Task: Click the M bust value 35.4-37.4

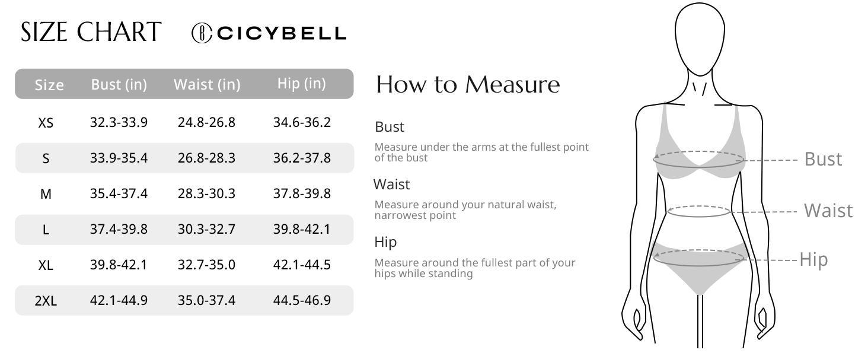Action: coord(119,193)
